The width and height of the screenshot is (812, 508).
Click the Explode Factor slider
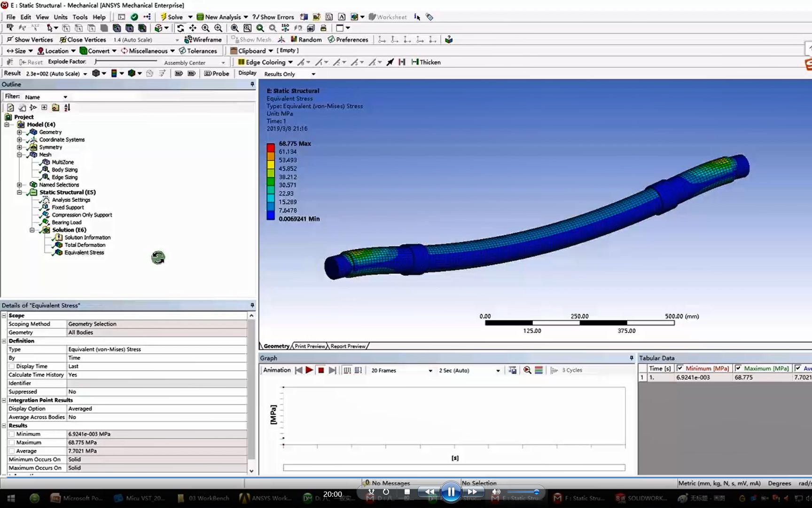(126, 62)
